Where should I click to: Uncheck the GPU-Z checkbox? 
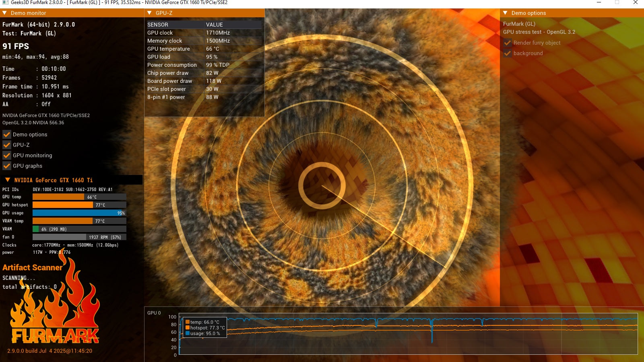tap(7, 145)
